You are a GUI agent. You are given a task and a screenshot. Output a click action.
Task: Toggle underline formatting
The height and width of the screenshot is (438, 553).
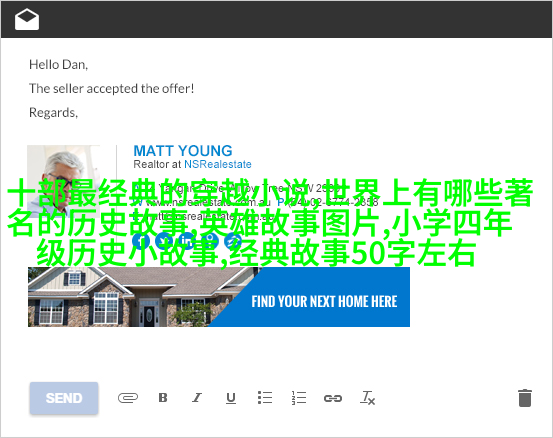pos(231,398)
